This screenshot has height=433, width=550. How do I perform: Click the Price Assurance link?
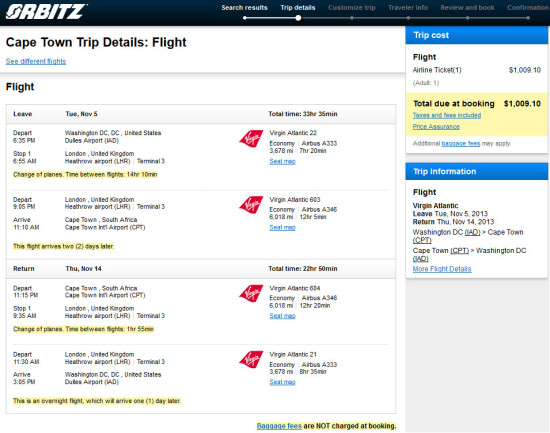pos(436,127)
